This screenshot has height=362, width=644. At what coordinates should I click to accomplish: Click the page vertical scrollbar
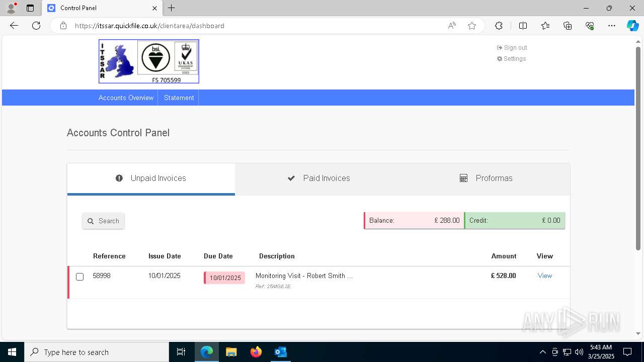[x=638, y=148]
